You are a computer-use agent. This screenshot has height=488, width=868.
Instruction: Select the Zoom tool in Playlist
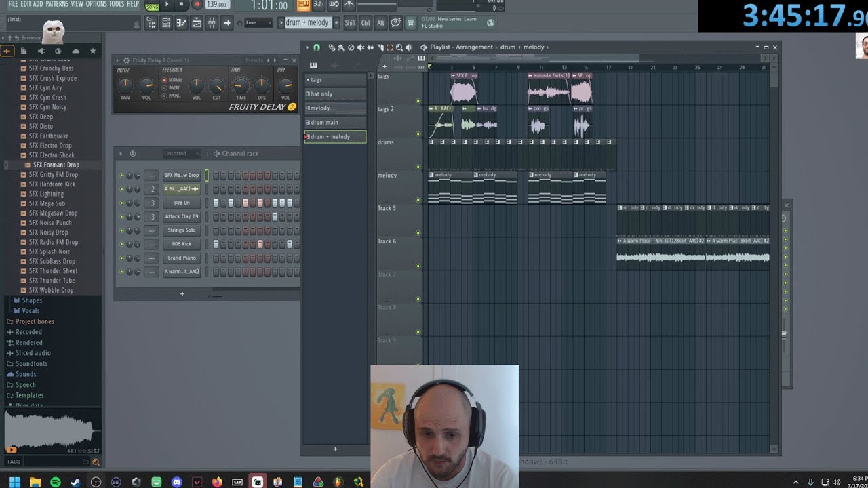point(399,47)
